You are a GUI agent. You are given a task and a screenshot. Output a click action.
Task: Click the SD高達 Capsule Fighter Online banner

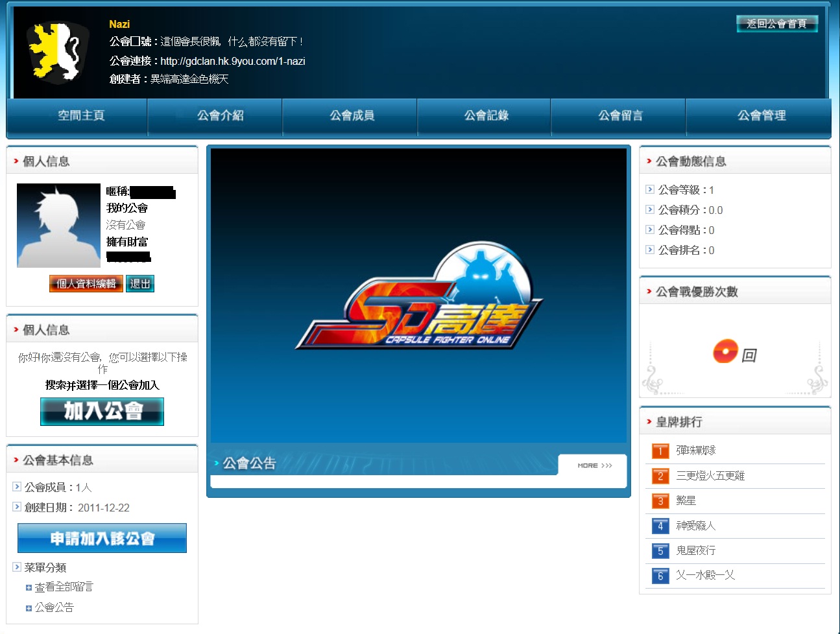(x=419, y=296)
